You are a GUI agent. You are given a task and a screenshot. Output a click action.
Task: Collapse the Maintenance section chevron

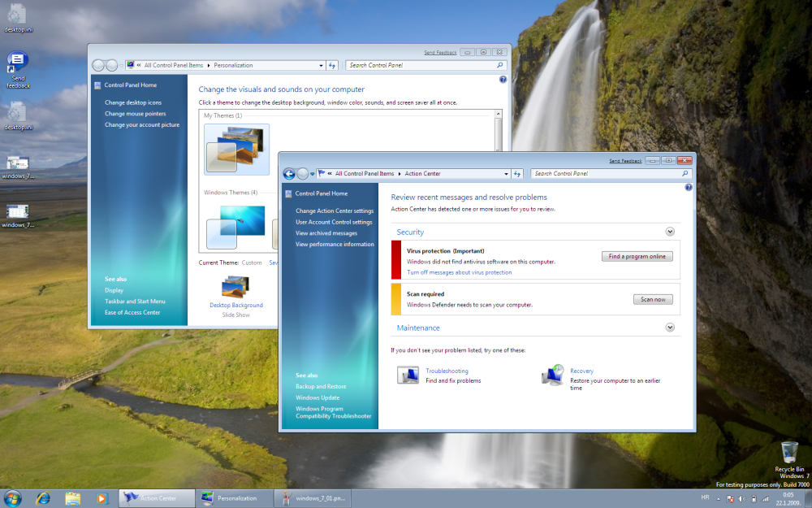point(670,328)
